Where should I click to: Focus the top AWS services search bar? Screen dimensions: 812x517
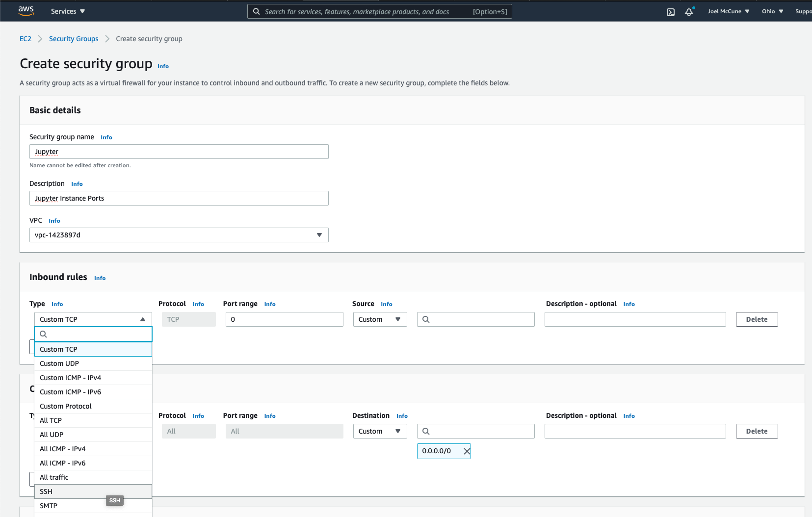[x=380, y=11]
